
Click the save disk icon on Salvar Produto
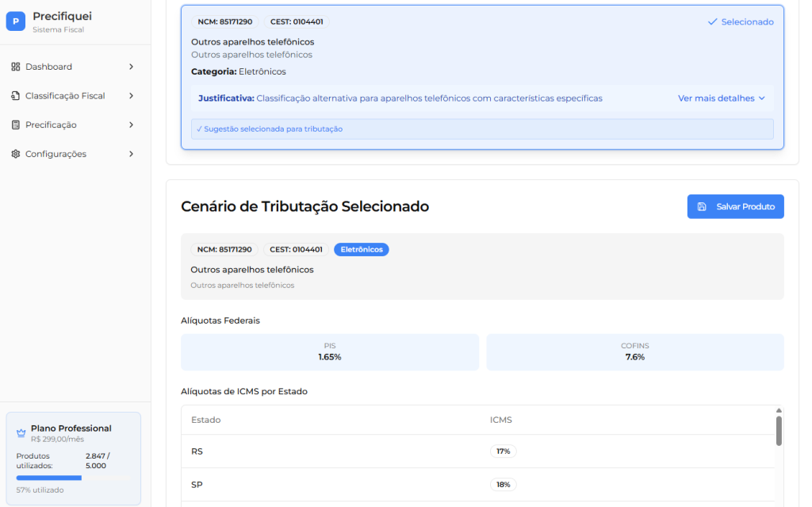(x=702, y=206)
